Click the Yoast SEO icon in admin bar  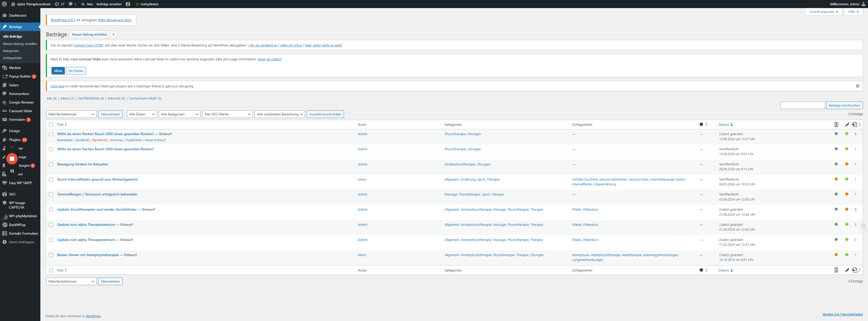tap(128, 4)
